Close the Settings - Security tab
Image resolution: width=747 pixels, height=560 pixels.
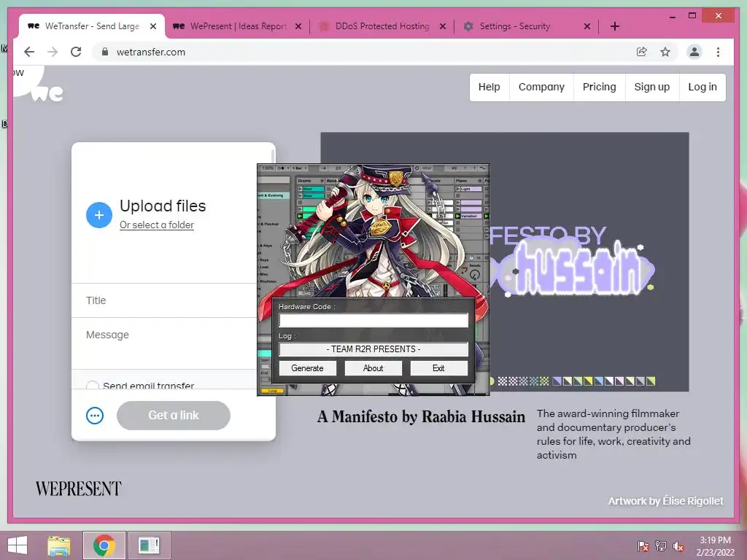(587, 26)
